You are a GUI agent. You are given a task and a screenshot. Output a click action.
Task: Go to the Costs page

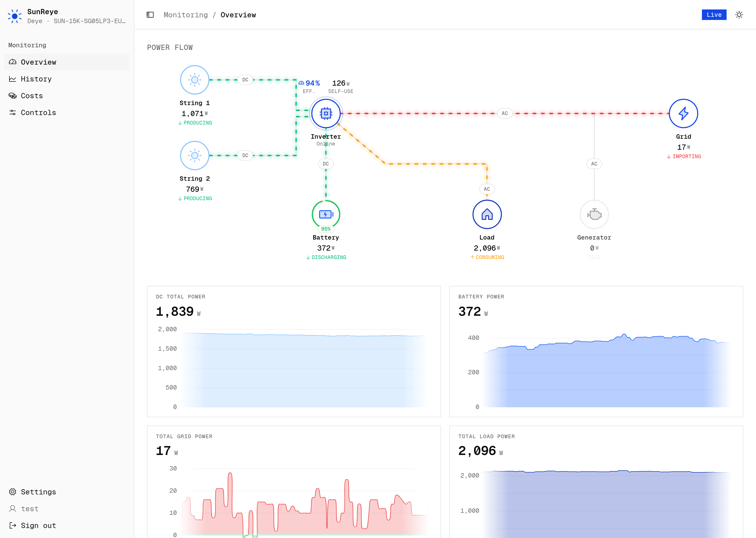[x=67, y=96]
